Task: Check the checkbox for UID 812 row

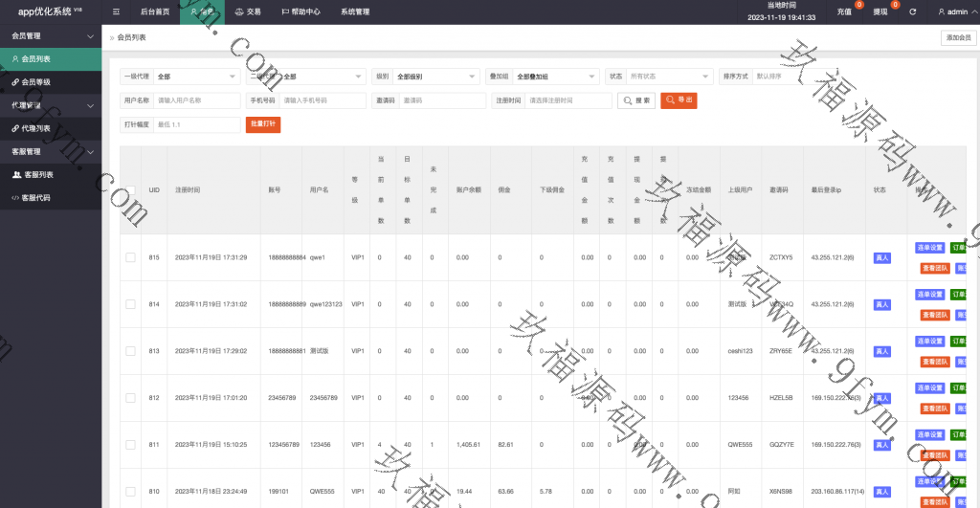Action: [x=130, y=398]
